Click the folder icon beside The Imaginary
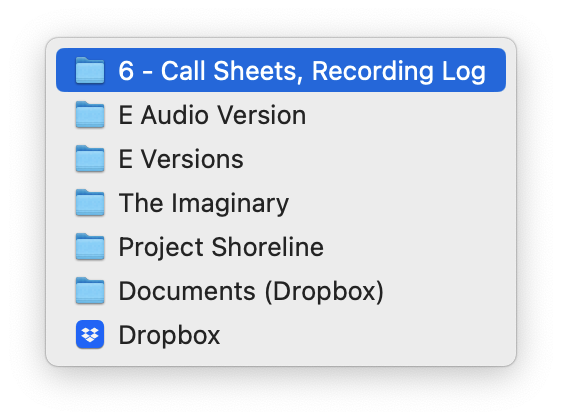 pos(90,203)
